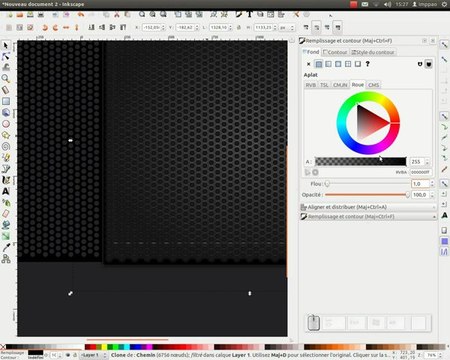Flip selection vertically
The width and height of the screenshot is (450, 360).
(x=77, y=27)
